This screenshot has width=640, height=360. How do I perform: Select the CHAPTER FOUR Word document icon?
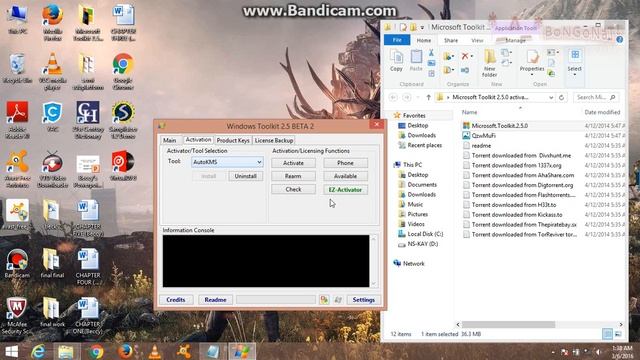(x=88, y=267)
